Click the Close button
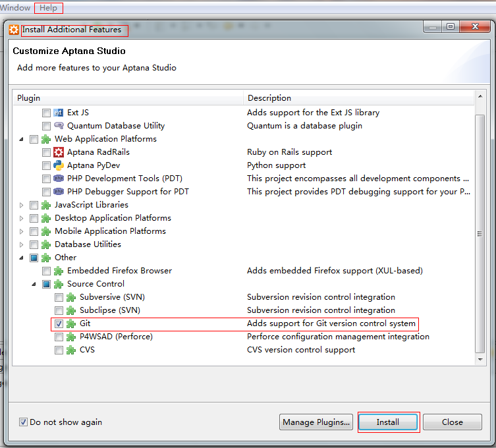 click(x=453, y=422)
